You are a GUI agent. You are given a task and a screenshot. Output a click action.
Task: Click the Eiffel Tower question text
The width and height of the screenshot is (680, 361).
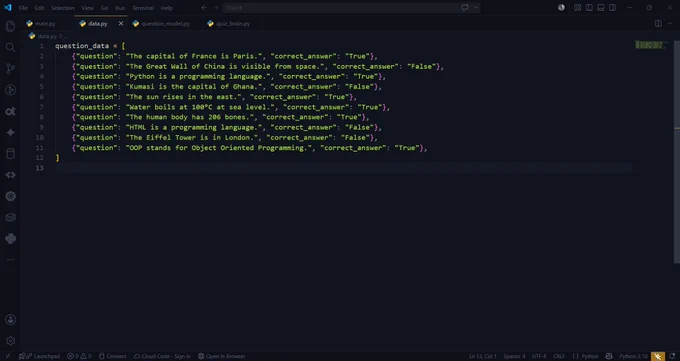coord(193,138)
